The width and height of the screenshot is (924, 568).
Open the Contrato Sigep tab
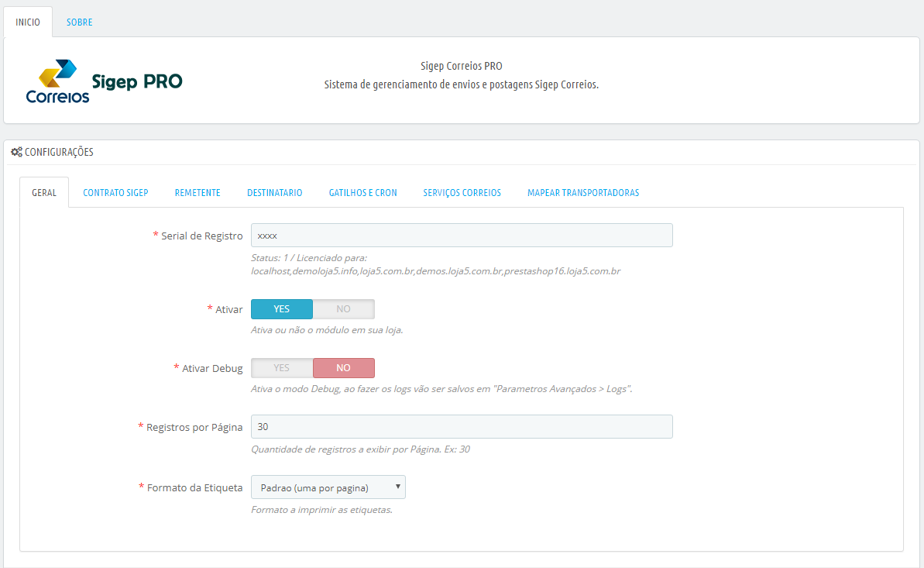point(115,193)
